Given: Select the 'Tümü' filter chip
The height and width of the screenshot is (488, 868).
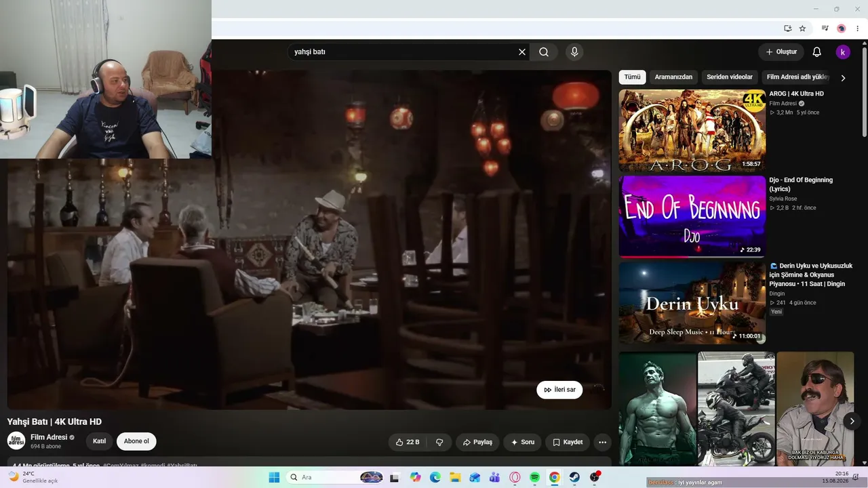Looking at the screenshot, I should click(x=632, y=77).
